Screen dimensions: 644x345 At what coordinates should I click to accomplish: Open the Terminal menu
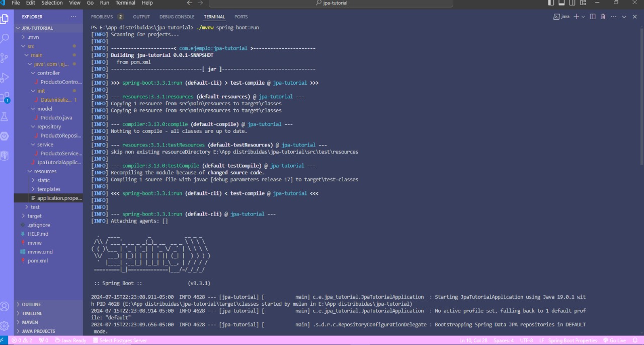click(x=125, y=3)
